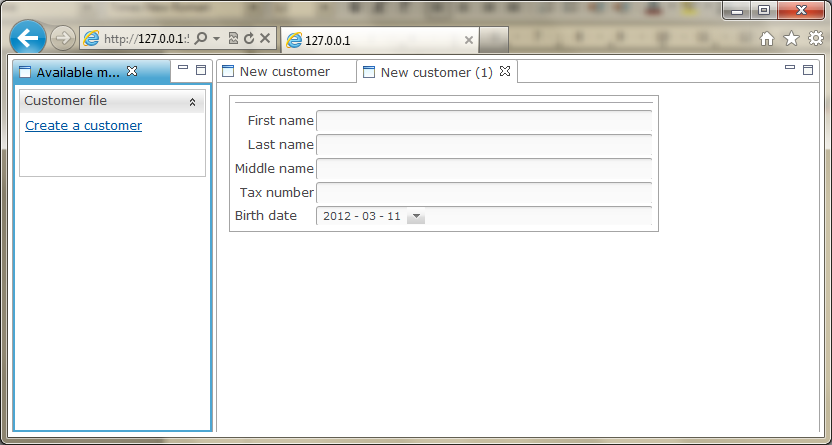Switch to the first New customer tab
The height and width of the screenshot is (445, 832).
pos(287,72)
